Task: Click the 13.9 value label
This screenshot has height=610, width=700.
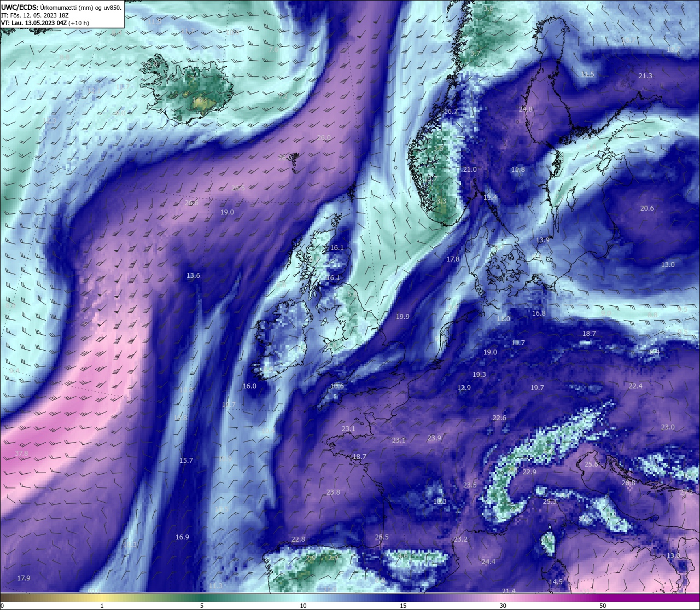Action: 542,240
